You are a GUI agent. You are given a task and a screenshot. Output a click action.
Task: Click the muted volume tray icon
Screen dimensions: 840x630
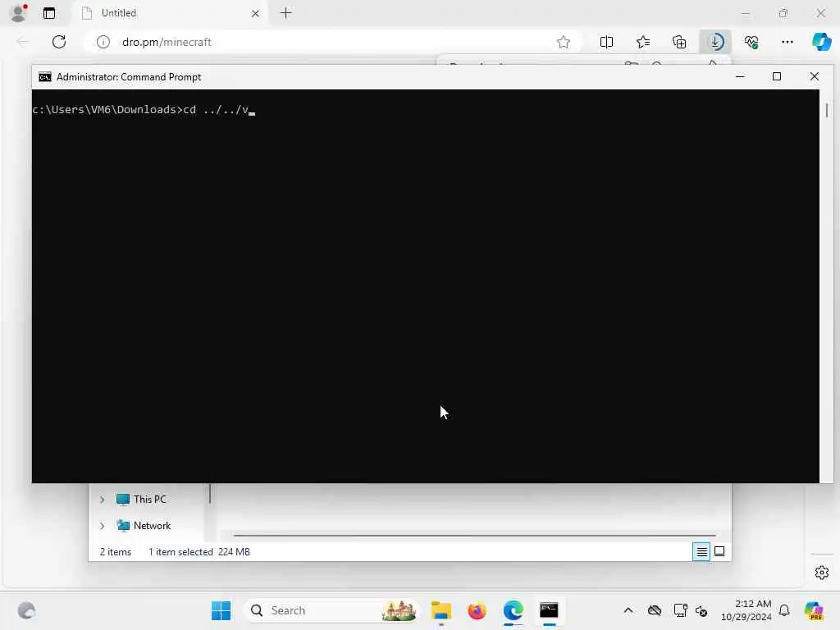701,610
